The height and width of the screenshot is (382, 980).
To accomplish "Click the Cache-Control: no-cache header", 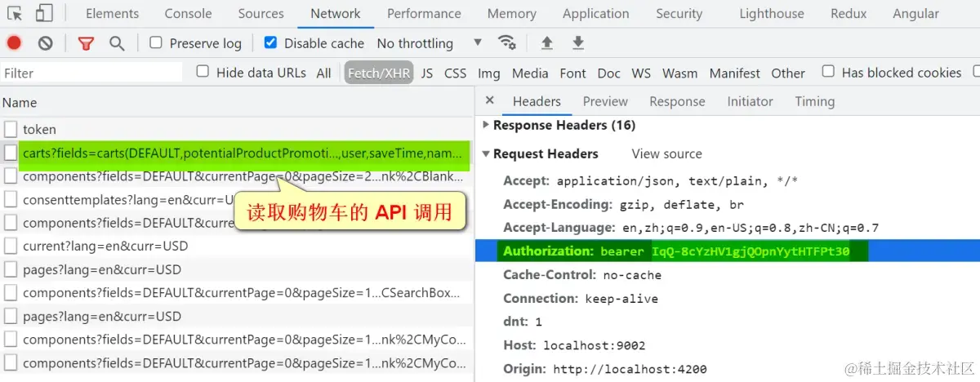I will click(x=581, y=275).
